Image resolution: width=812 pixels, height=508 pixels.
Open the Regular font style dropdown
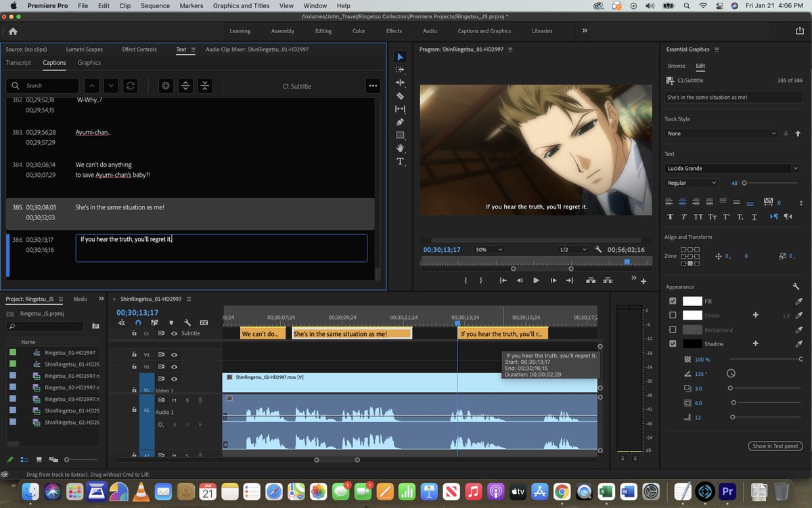pyautogui.click(x=692, y=183)
